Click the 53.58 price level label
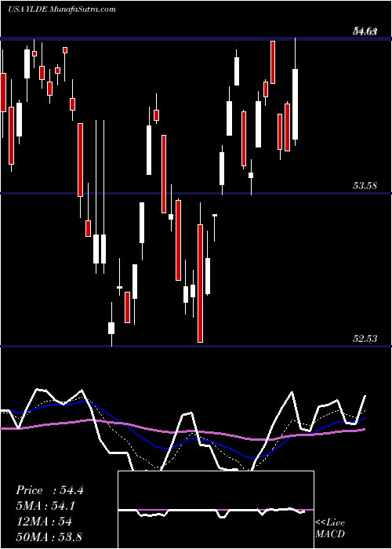 (x=365, y=186)
